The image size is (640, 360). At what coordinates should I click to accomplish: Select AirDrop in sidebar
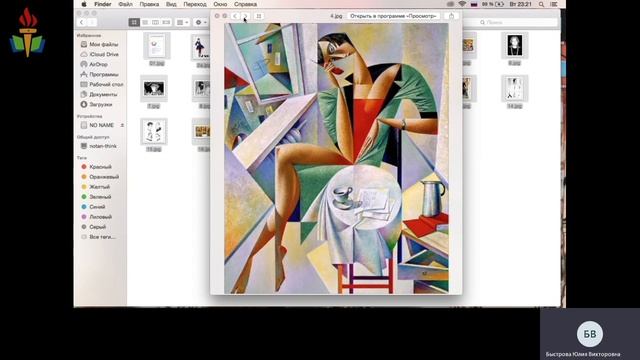coord(94,64)
